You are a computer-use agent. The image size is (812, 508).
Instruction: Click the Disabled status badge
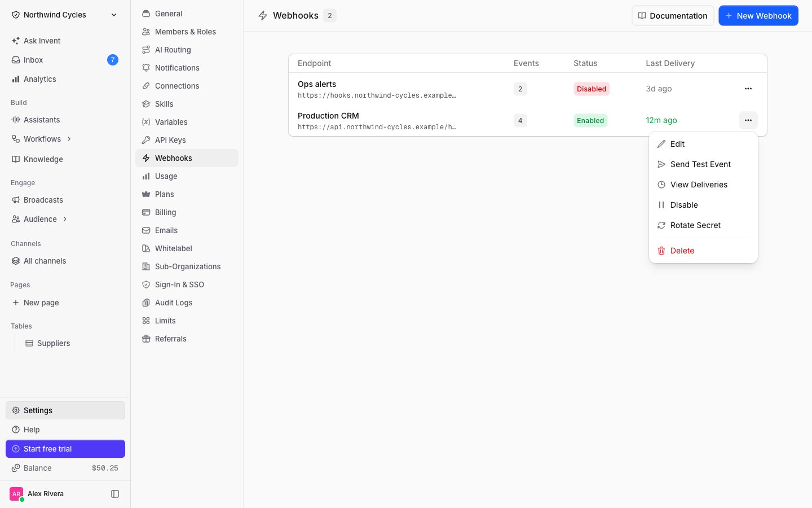pyautogui.click(x=592, y=89)
